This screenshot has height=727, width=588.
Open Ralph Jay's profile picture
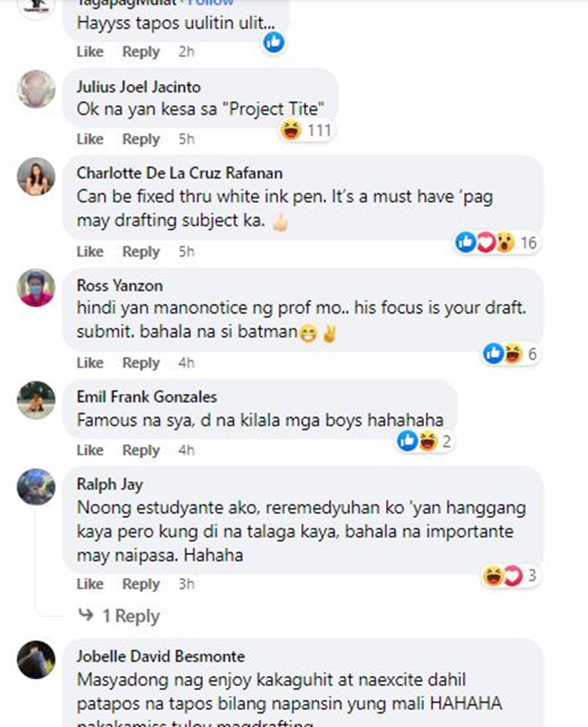(x=36, y=487)
